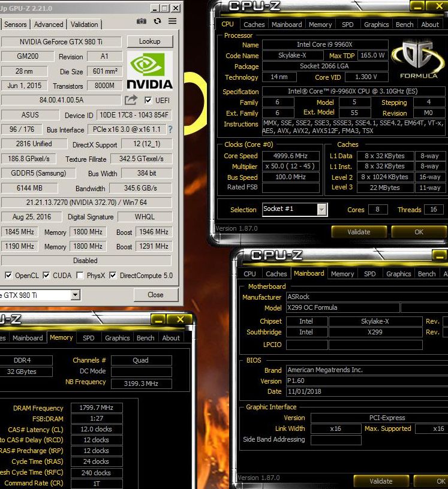
Task: Click the Core Speed 4999.6 MHz value
Action: pyautogui.click(x=291, y=156)
